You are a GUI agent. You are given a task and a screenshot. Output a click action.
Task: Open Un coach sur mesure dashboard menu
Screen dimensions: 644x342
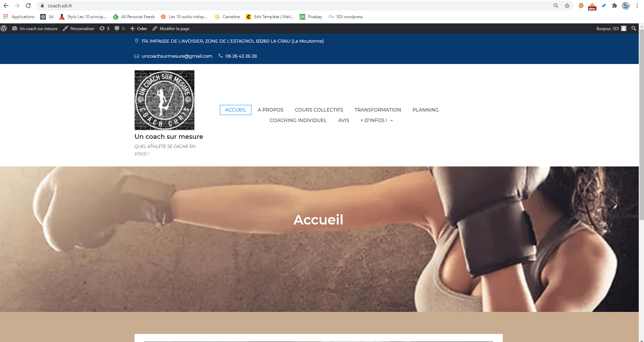35,29
